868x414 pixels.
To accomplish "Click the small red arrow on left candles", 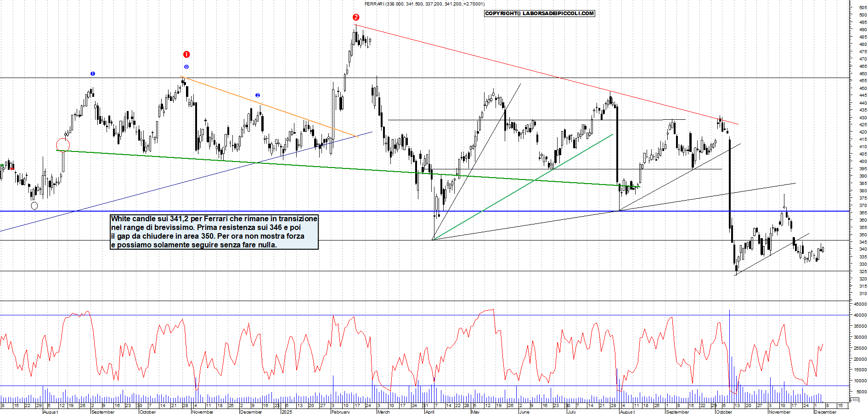I will tap(11, 168).
